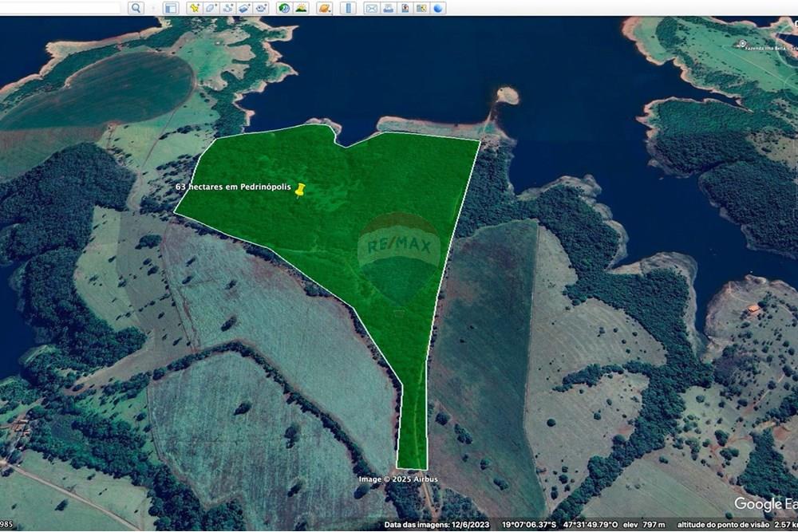Open the view in Google Maps

click(421, 8)
